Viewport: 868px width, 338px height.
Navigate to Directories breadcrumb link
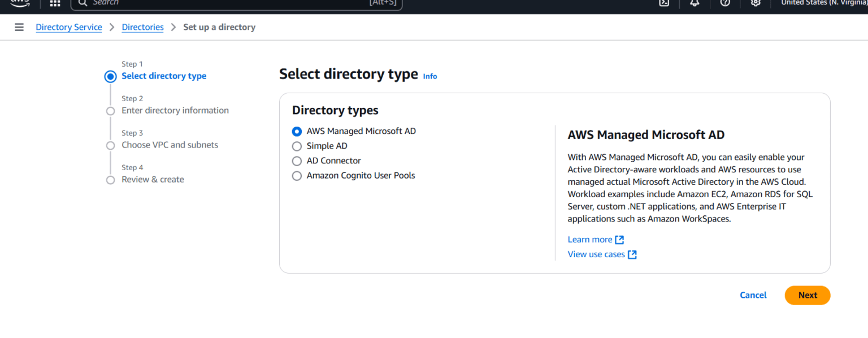point(142,27)
